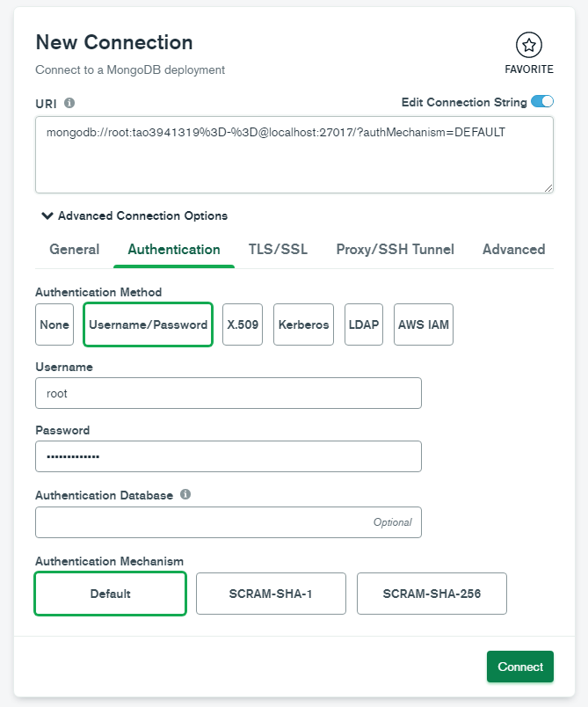
Task: Mark connection as favorite with star icon
Action: (528, 45)
